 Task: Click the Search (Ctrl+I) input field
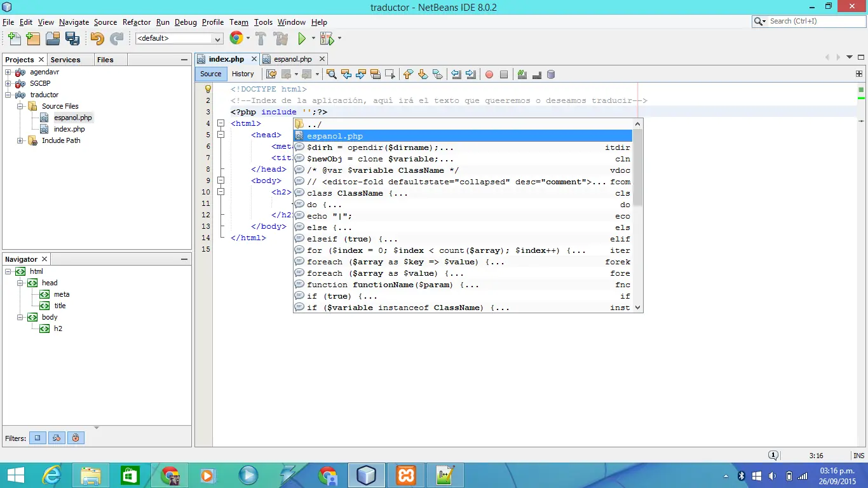tap(810, 21)
